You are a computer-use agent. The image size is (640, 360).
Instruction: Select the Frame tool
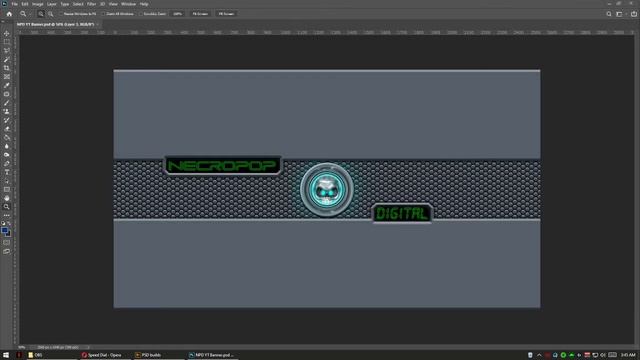(7, 77)
